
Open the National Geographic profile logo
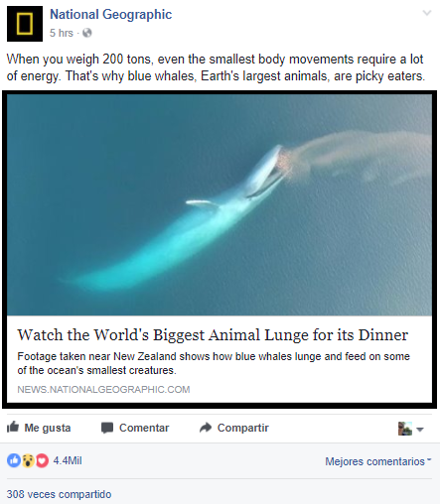(x=25, y=24)
